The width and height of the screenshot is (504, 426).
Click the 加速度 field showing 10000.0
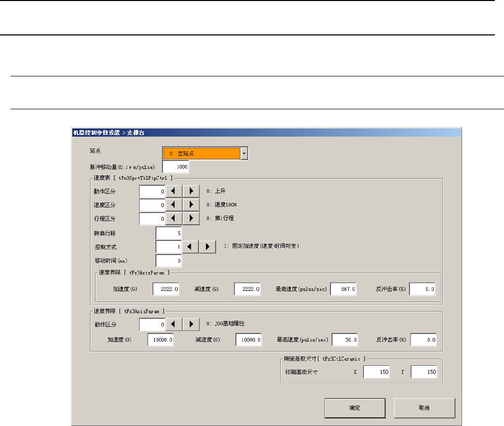[161, 340]
